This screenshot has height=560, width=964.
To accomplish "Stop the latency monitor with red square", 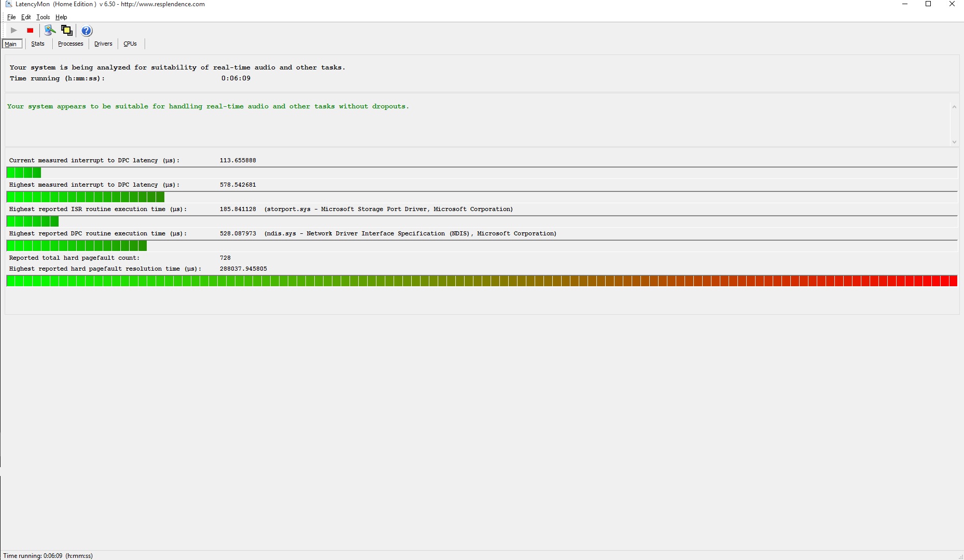I will 30,31.
